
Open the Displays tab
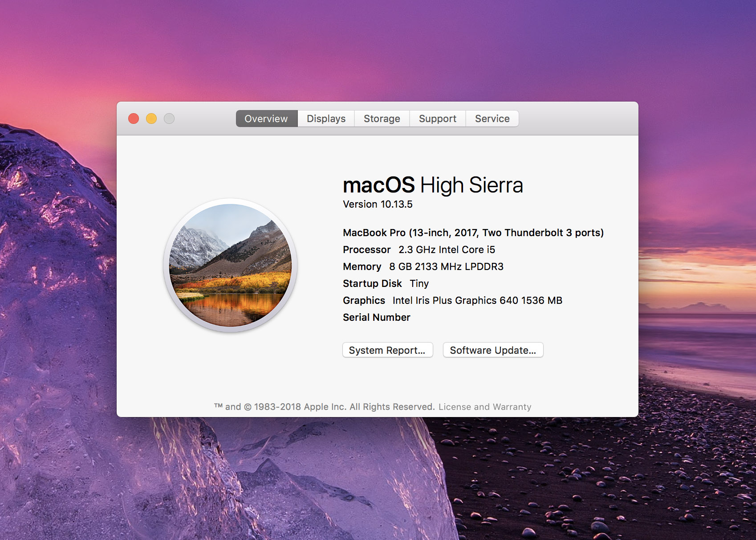pos(326,119)
